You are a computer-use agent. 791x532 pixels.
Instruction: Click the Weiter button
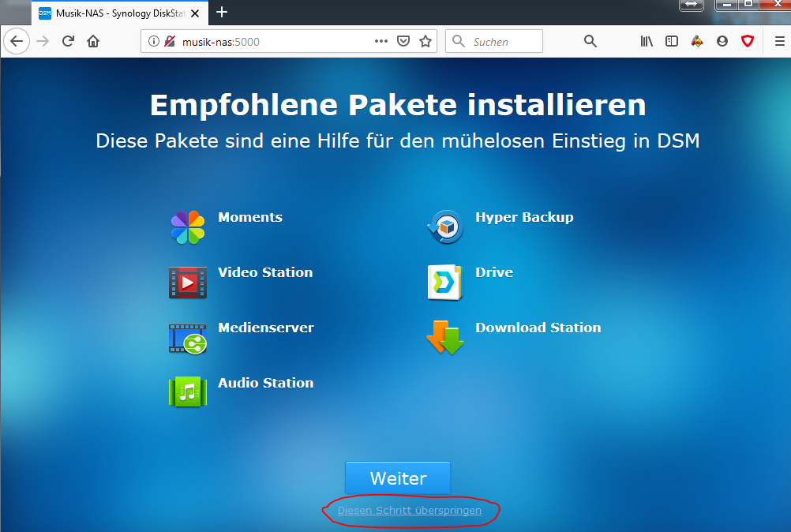click(x=398, y=478)
